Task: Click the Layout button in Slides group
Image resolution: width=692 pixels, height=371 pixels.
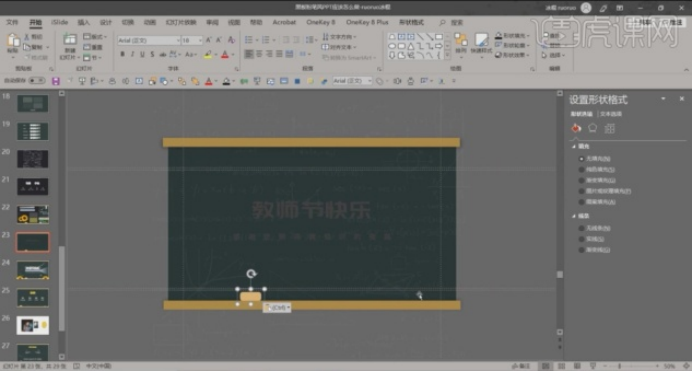Action: pyautogui.click(x=95, y=37)
